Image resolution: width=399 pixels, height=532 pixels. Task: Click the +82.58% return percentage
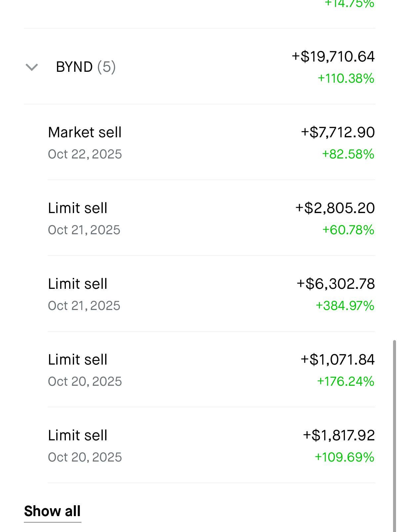[x=348, y=154]
